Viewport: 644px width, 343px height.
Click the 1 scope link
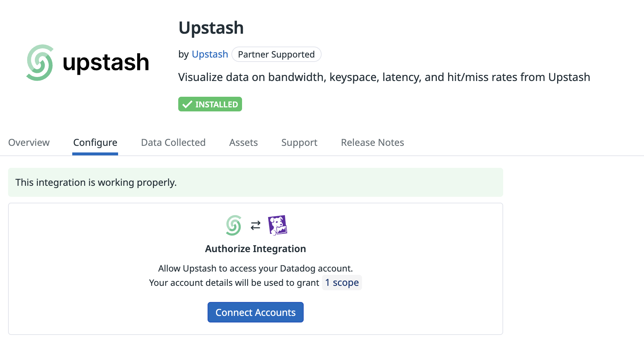tap(342, 283)
